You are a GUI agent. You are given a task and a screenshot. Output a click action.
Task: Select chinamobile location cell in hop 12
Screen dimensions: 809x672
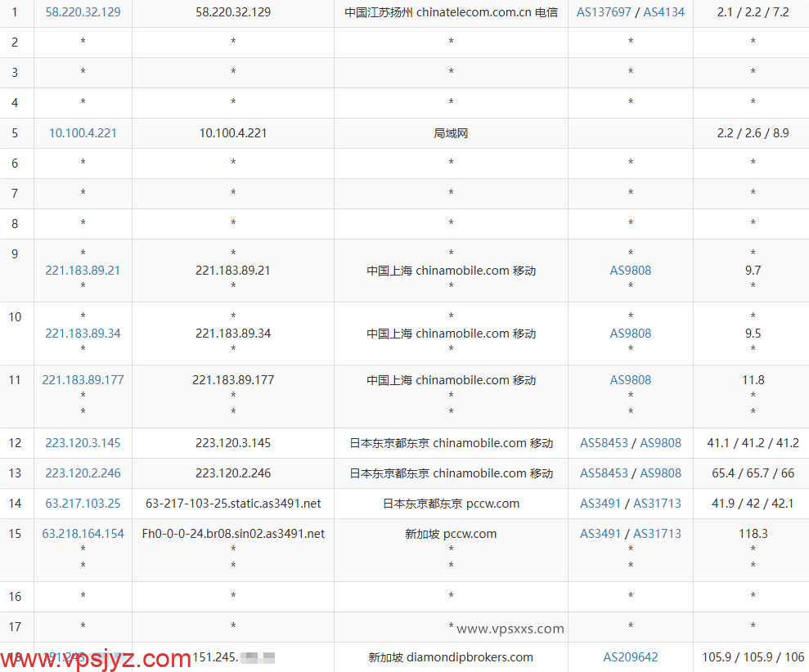(451, 443)
